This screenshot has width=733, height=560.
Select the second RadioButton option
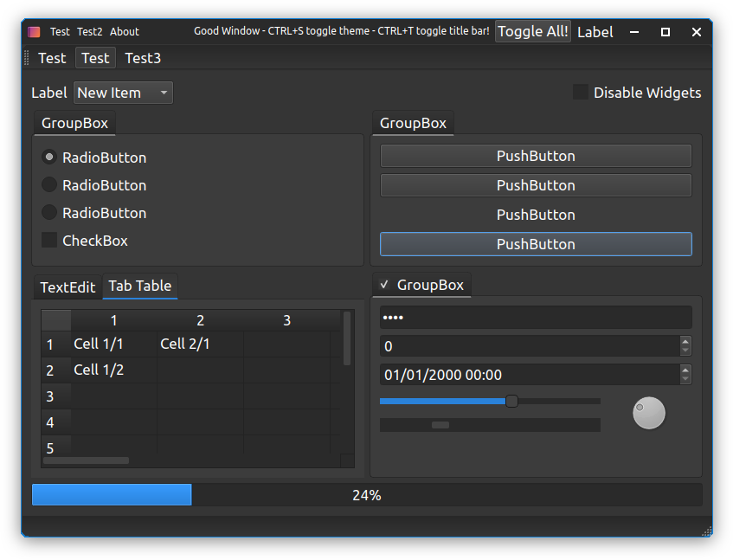pyautogui.click(x=50, y=185)
